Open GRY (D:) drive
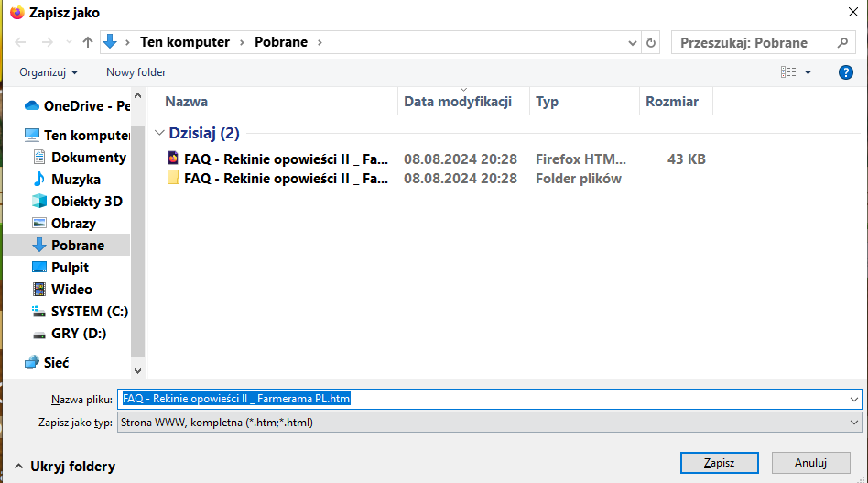 click(x=70, y=334)
